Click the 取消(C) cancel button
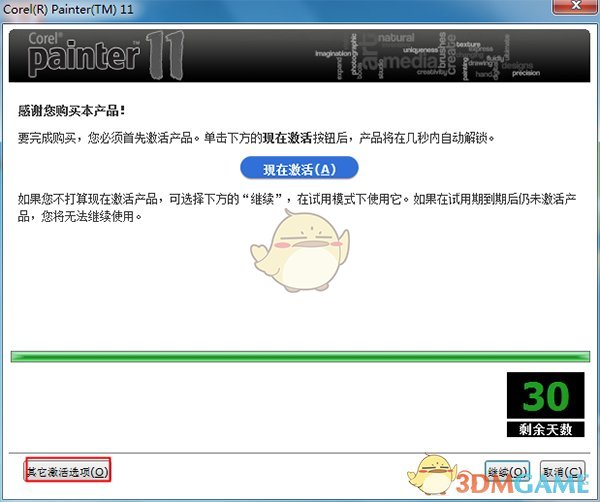 (x=562, y=472)
